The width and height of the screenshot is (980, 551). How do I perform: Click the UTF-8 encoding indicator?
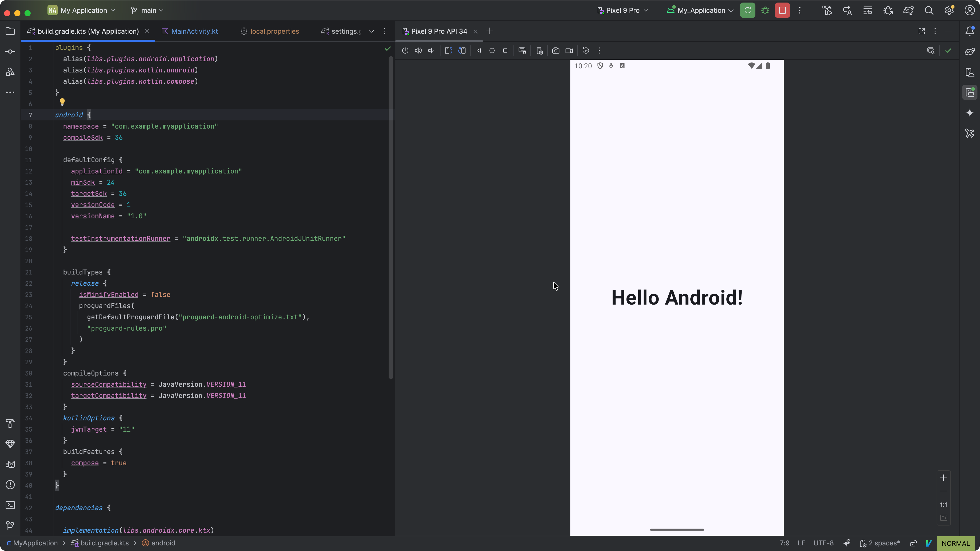[x=823, y=543]
